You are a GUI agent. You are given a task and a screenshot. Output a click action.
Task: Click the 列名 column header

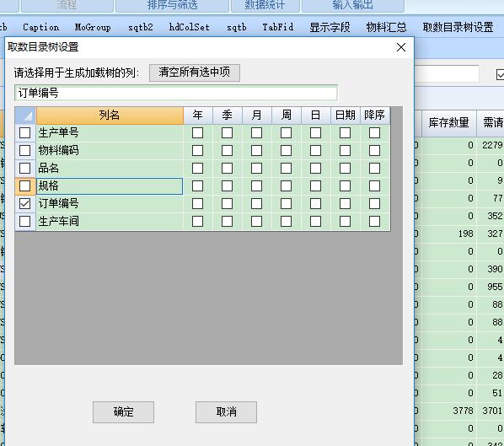click(x=110, y=116)
